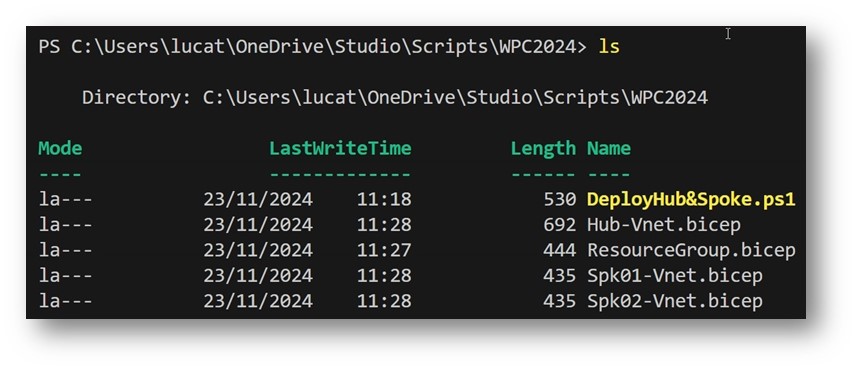Click the DeployHub&Spoke.ps1 file name
Viewport: 858px width, 371px height.
point(691,199)
